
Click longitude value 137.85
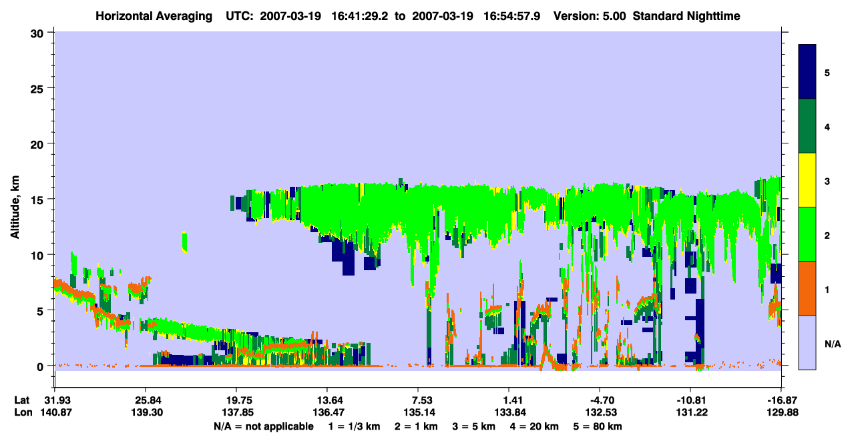[x=238, y=412]
